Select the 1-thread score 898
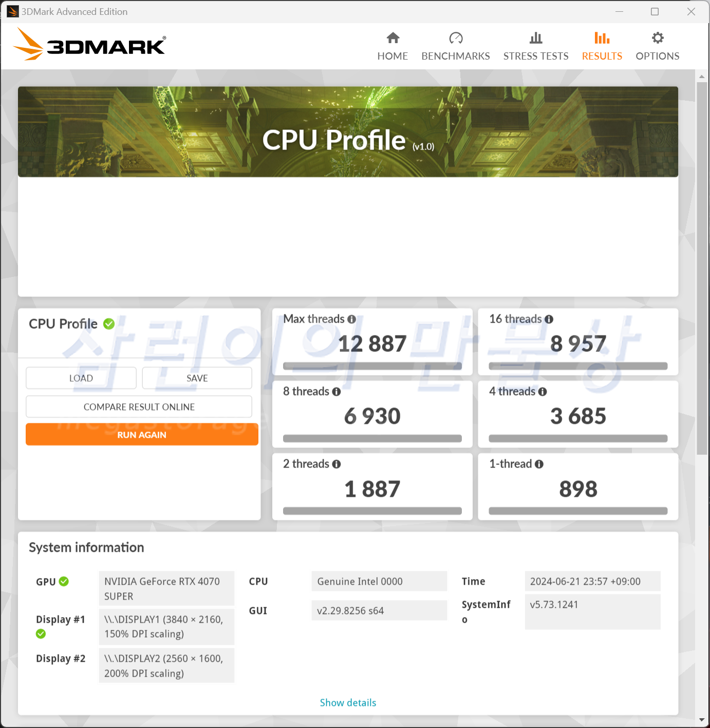 (x=578, y=489)
